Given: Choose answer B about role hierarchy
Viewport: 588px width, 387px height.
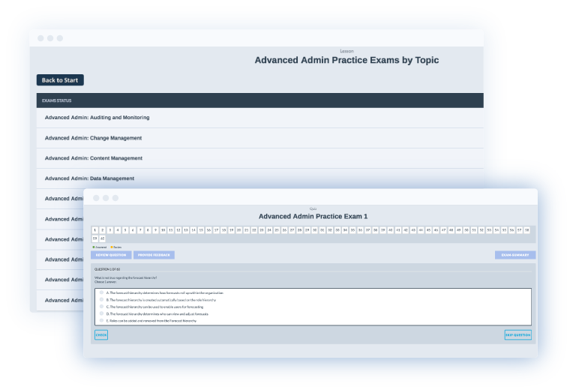Looking at the screenshot, I should coord(102,299).
